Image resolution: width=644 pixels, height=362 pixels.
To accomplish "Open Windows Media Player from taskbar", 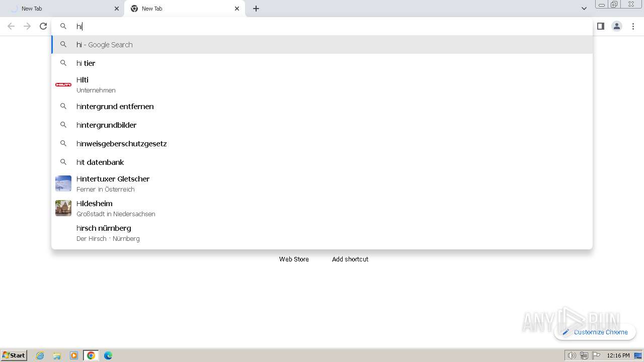I will coord(74,355).
